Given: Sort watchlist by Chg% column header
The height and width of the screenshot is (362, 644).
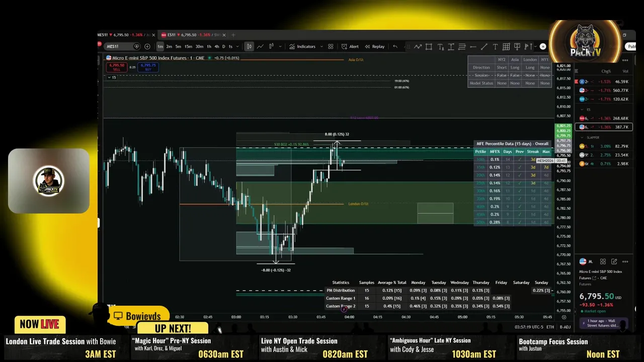Looking at the screenshot, I should [x=606, y=71].
